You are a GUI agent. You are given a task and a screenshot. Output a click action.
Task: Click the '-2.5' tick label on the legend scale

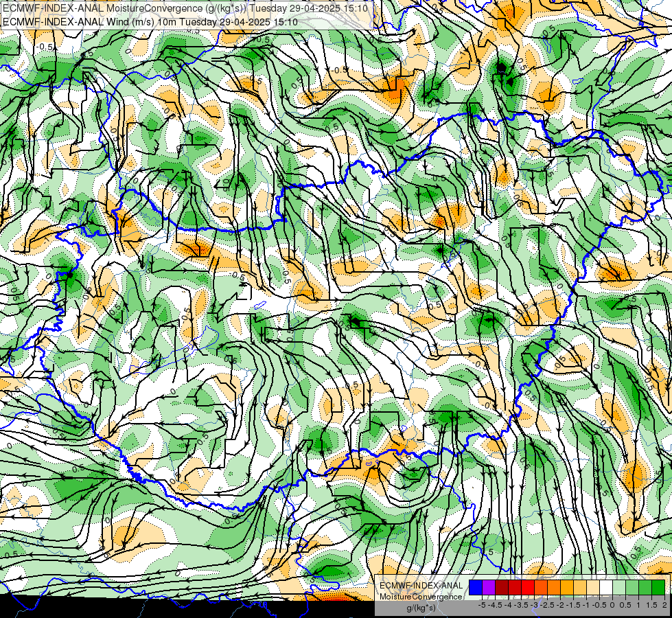[547, 605]
